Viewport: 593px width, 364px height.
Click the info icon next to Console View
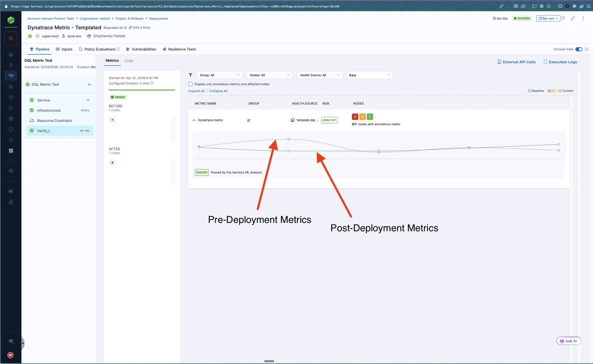click(587, 49)
